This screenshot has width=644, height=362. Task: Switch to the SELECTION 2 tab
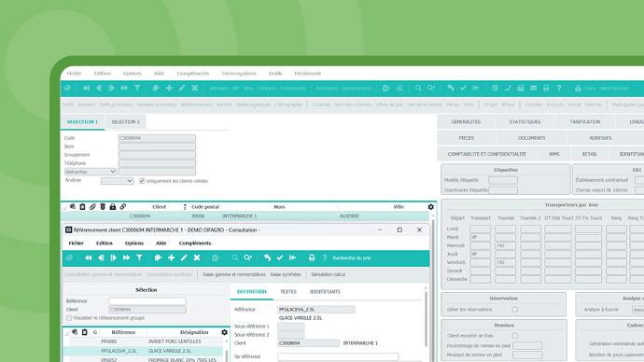tap(125, 122)
